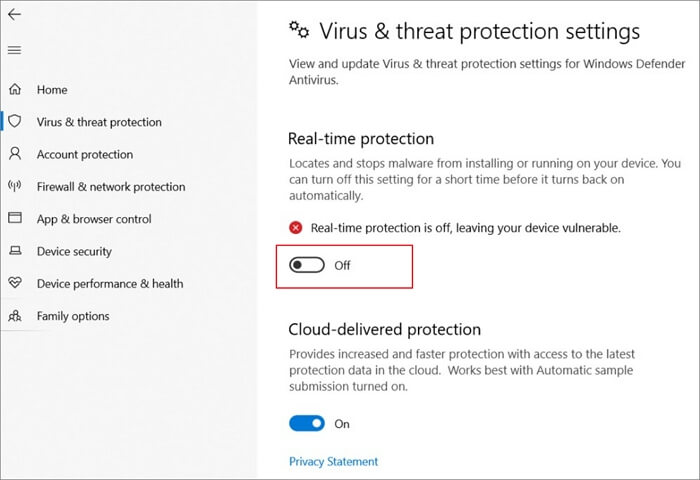Viewport: 700px width, 480px height.
Task: Open the Account protection label
Action: click(85, 154)
